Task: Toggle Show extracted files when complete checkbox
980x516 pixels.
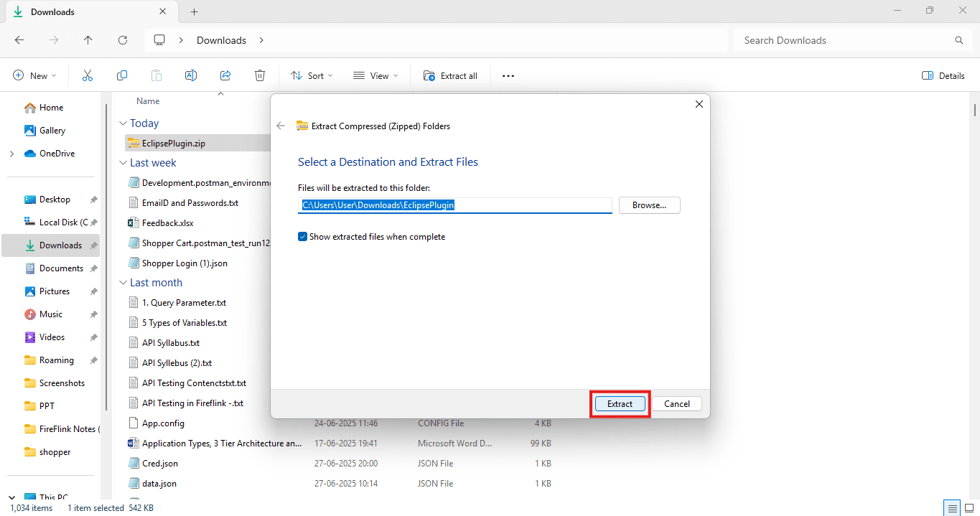Action: [302, 237]
